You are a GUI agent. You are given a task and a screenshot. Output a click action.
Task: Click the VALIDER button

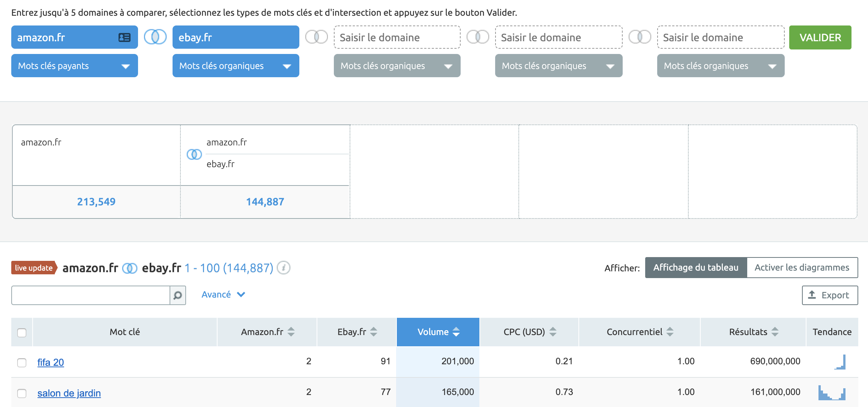coord(820,37)
